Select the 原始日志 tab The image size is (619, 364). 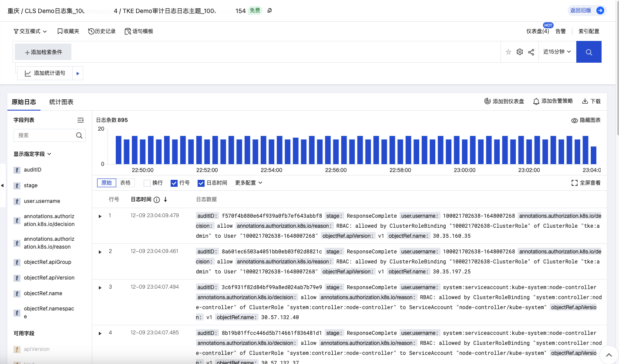pyautogui.click(x=24, y=102)
